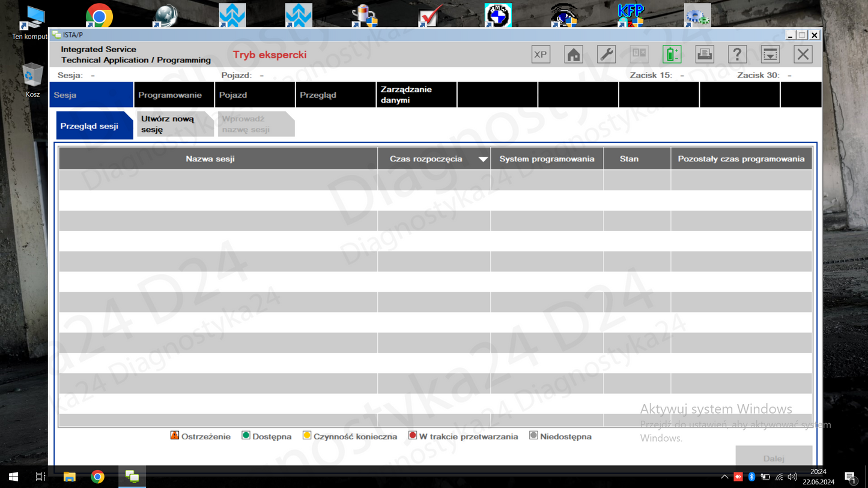This screenshot has height=488, width=868.
Task: Open Zarządzanie danymi tab
Action: (x=406, y=95)
